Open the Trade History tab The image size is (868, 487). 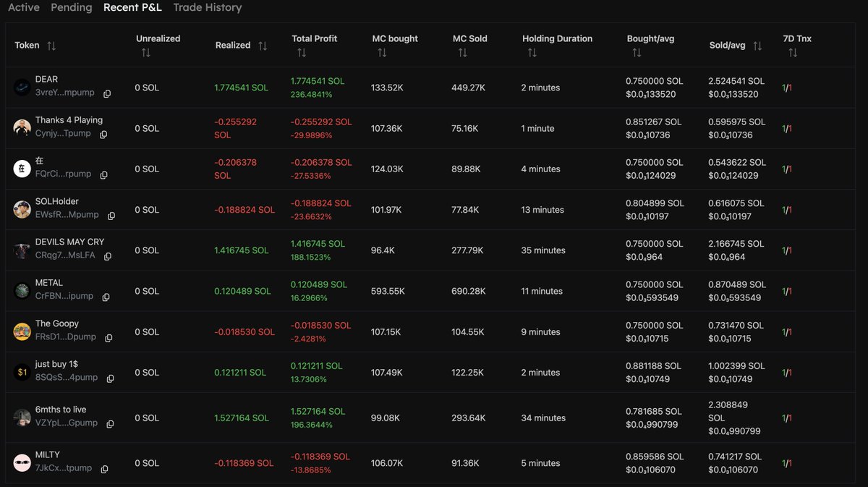(x=208, y=7)
